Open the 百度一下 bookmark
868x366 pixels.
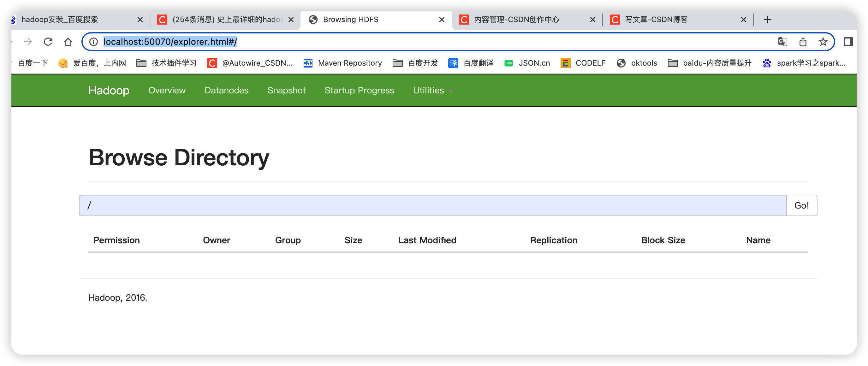click(x=33, y=63)
